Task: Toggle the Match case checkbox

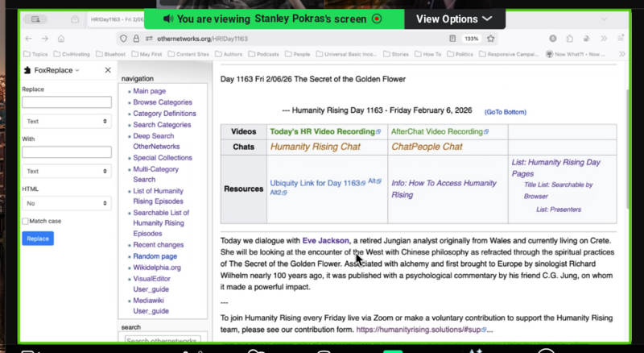Action: point(26,222)
